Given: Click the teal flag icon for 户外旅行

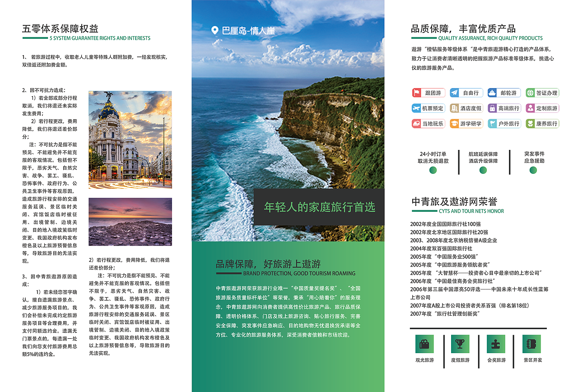Looking at the screenshot, I should [x=492, y=123].
